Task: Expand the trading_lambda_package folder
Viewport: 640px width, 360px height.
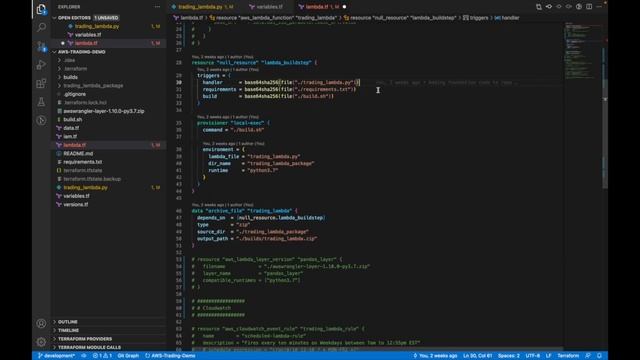Action: click(x=93, y=86)
